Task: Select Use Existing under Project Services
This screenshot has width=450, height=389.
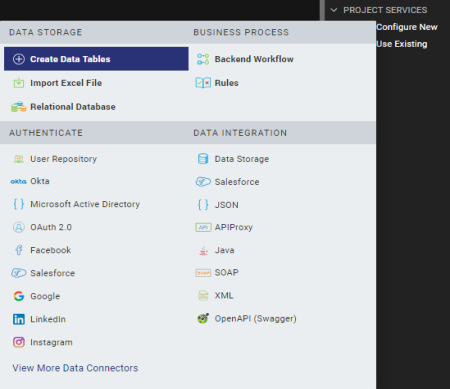Action: pos(402,44)
